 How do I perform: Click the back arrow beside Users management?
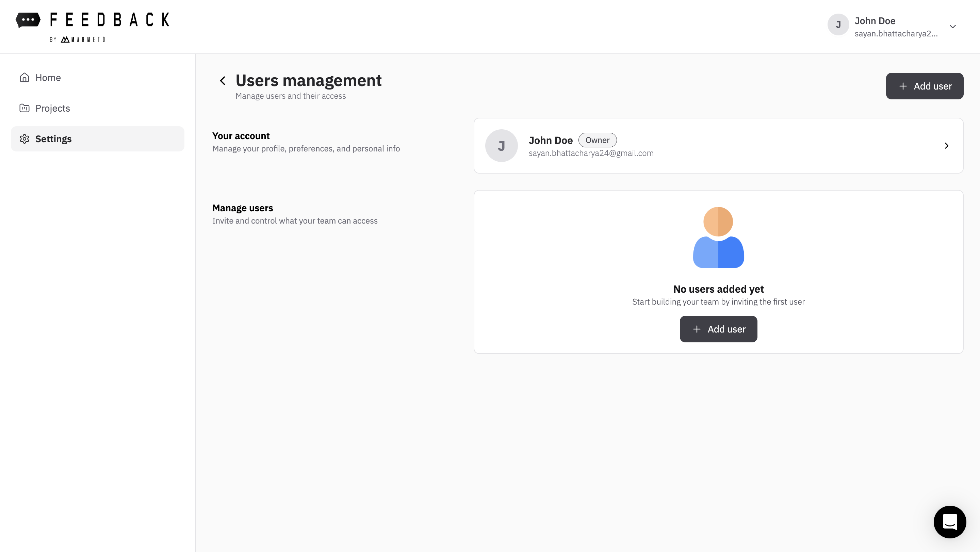pyautogui.click(x=223, y=80)
